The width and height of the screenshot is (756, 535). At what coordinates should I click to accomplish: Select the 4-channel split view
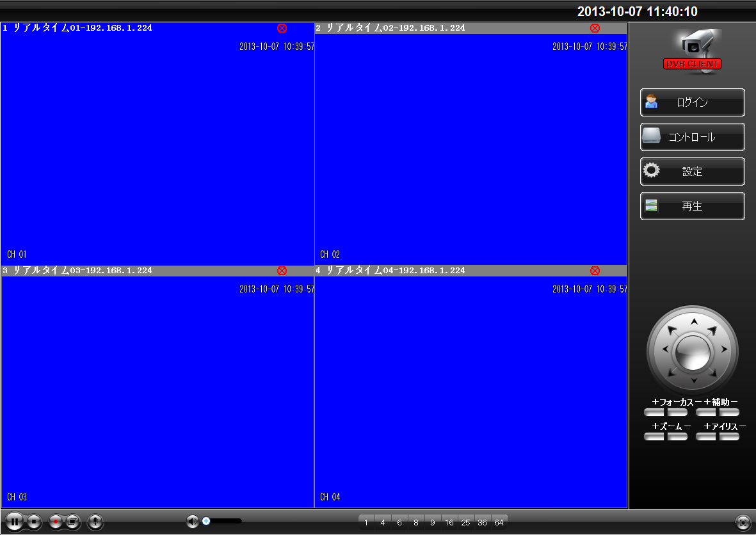(383, 522)
